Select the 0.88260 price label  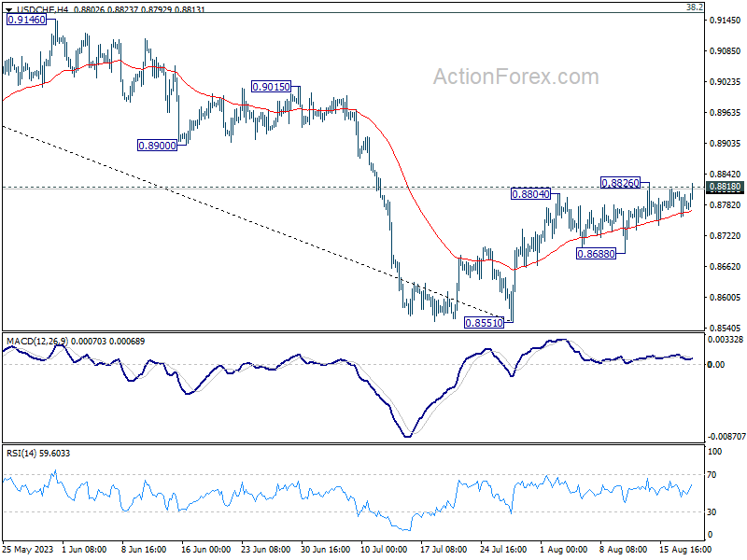click(620, 183)
